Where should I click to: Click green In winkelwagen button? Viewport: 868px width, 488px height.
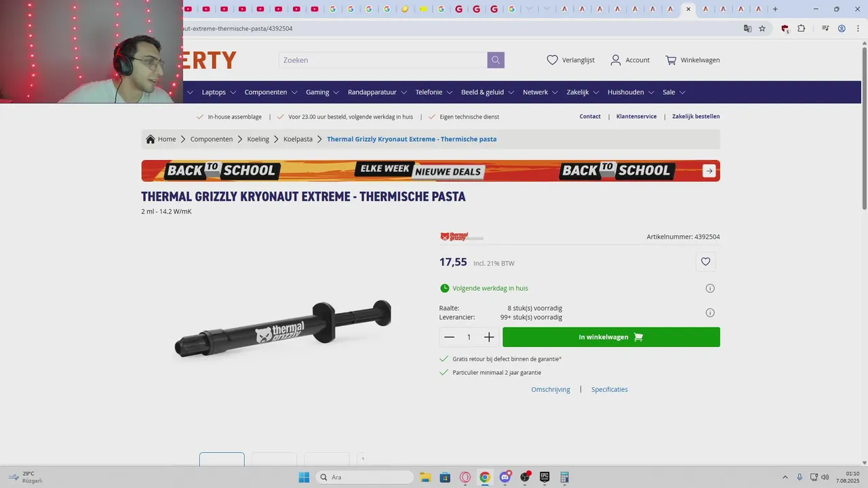tap(611, 337)
